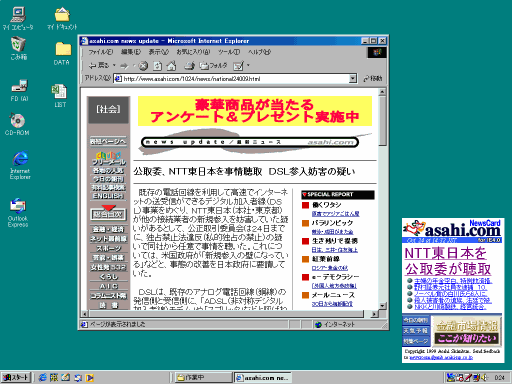Click the 天気予報 button in NewsCard
The height and width of the screenshot is (384, 512).
coord(416,331)
